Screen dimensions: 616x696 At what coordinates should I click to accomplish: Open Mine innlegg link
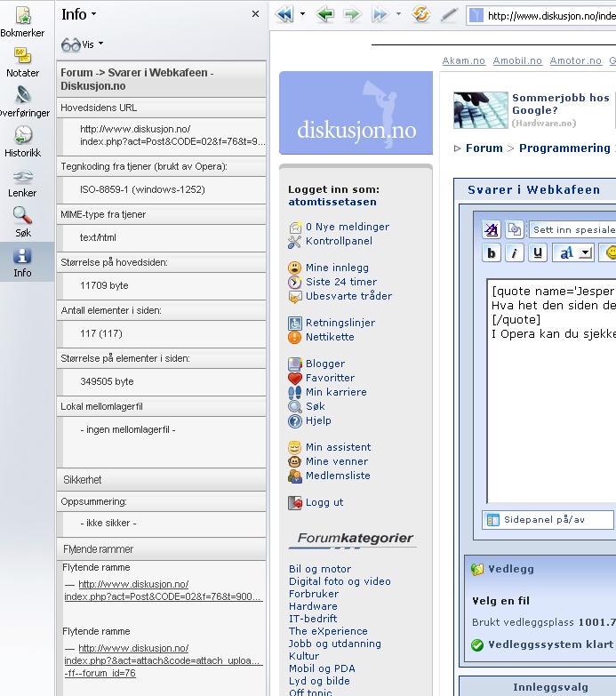pos(337,268)
